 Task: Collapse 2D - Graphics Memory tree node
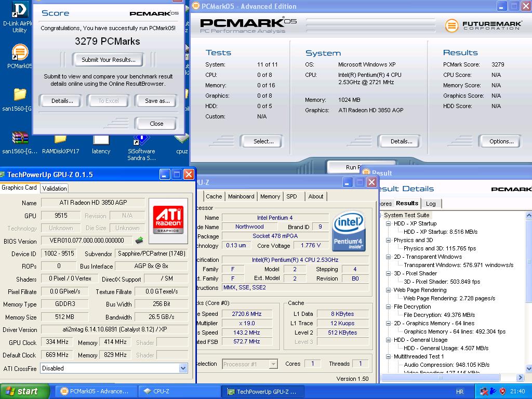(x=388, y=323)
